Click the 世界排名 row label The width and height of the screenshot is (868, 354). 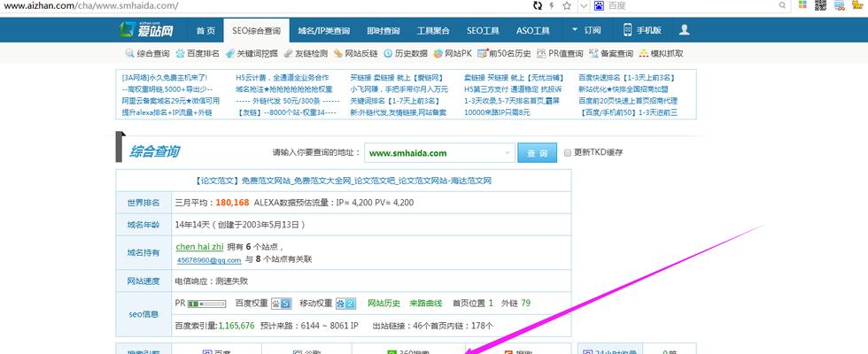click(143, 203)
